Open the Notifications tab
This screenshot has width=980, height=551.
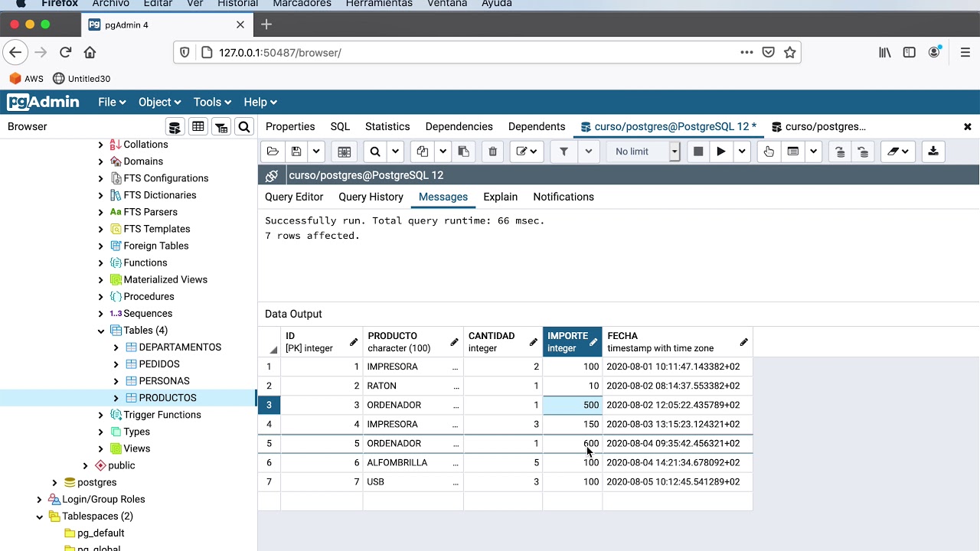tap(563, 197)
